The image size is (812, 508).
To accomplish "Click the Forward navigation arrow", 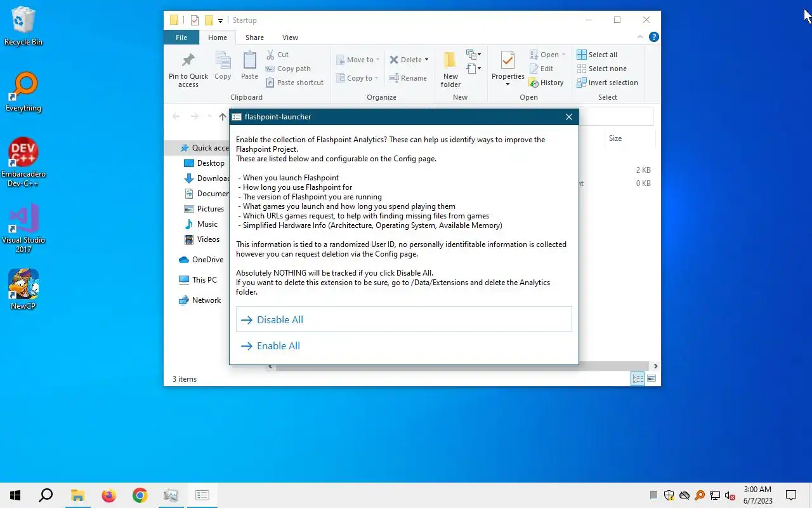I will (195, 116).
